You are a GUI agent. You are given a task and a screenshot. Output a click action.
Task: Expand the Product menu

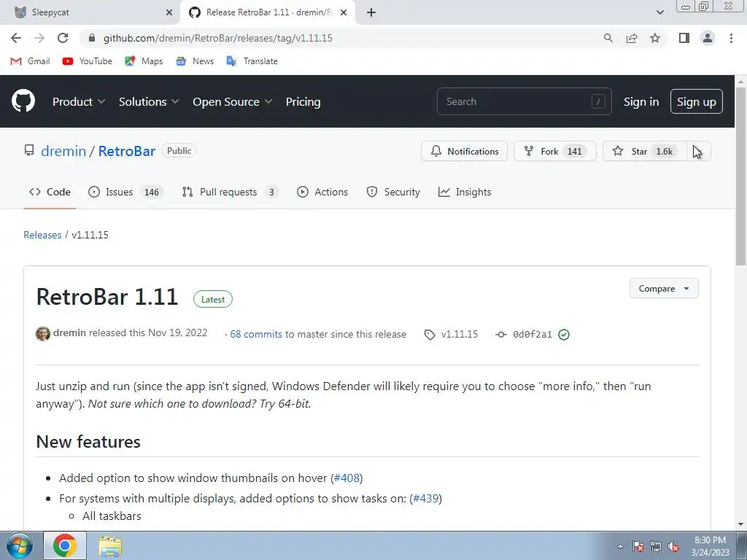pyautogui.click(x=79, y=102)
